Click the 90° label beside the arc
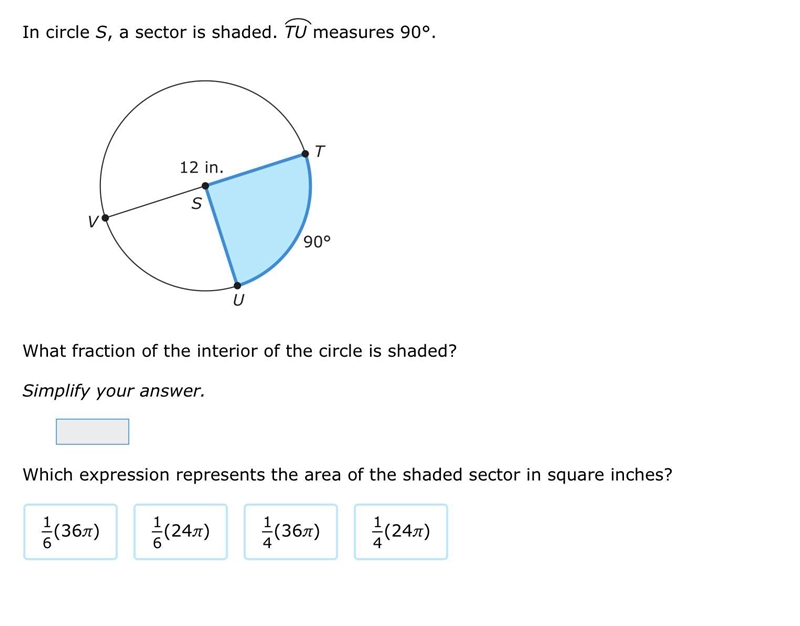 click(317, 241)
